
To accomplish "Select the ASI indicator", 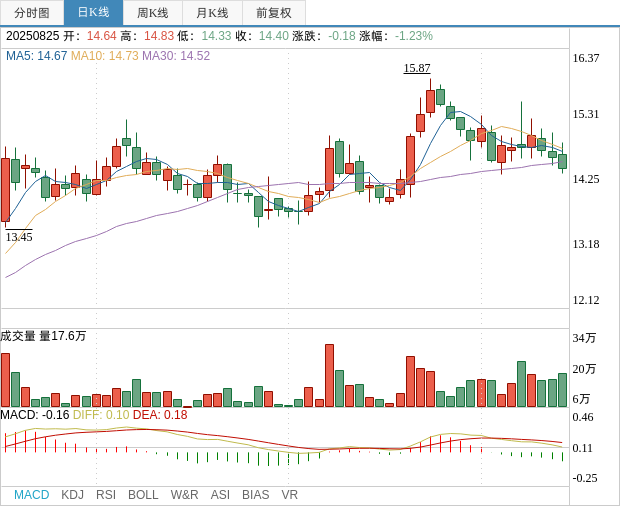I will pyautogui.click(x=220, y=495).
